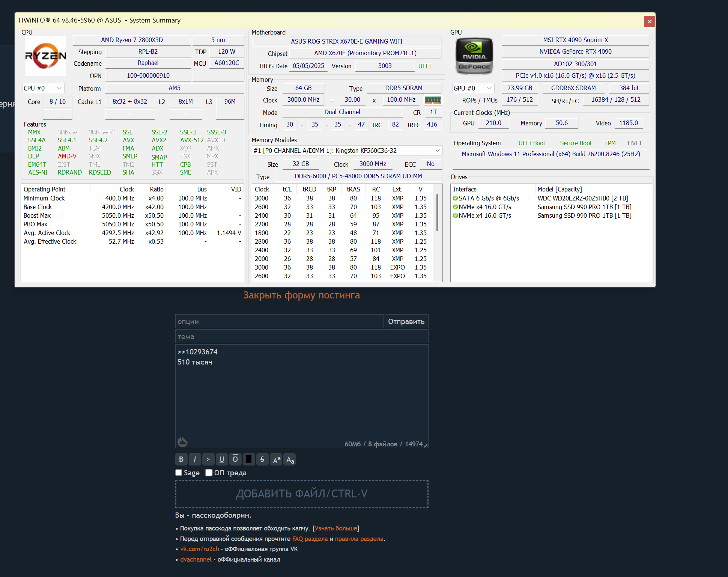Apply subscript formatting button

pyautogui.click(x=290, y=459)
